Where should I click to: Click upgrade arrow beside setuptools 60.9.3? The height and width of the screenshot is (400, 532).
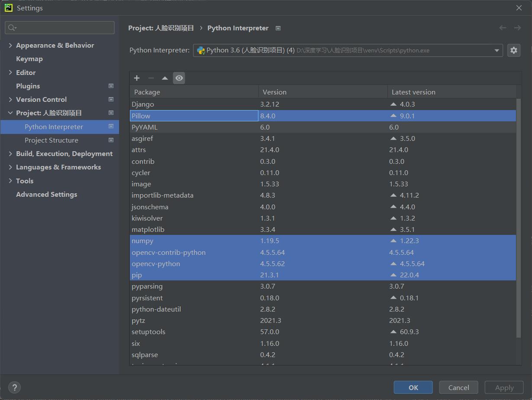point(393,332)
